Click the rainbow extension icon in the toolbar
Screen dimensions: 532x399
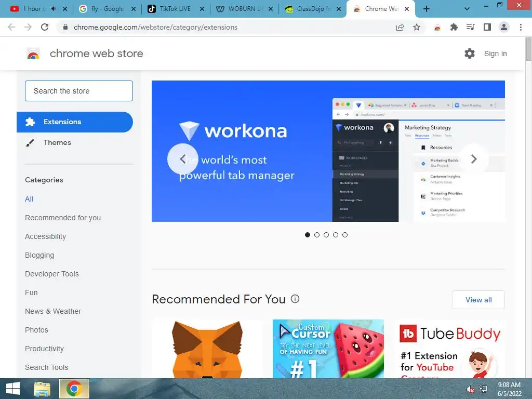(x=437, y=27)
